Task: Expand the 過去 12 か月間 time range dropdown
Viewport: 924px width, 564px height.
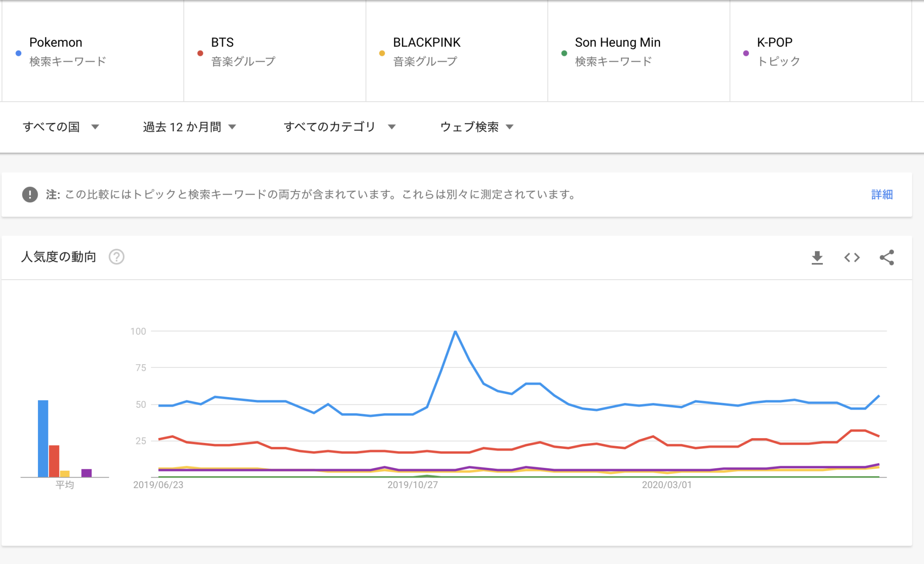Action: pyautogui.click(x=189, y=127)
